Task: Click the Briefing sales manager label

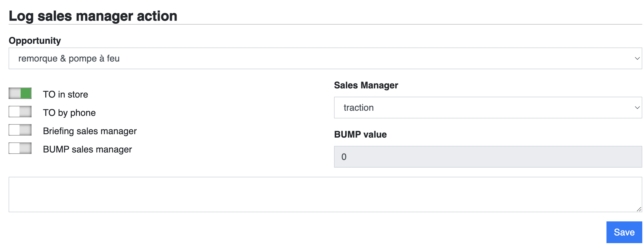Action: coord(90,131)
